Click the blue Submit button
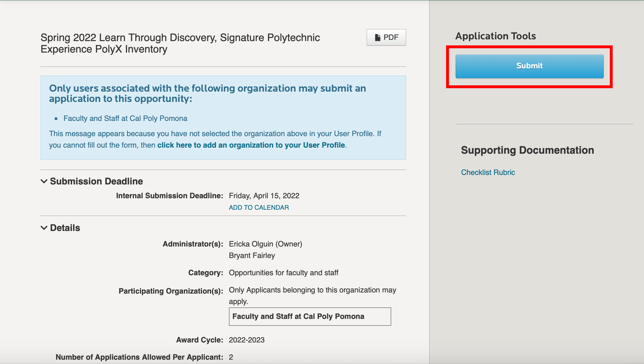 coord(529,66)
